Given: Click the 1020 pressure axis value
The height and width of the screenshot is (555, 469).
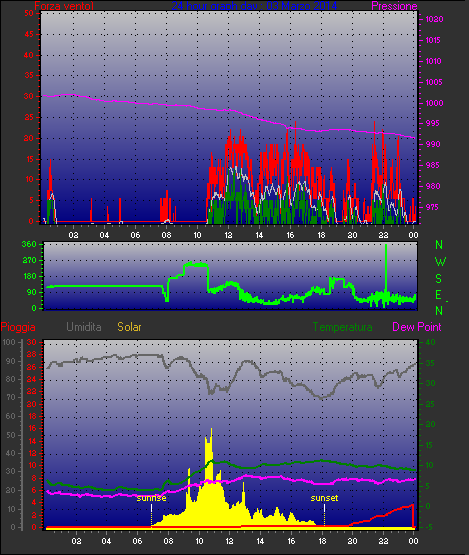Looking at the screenshot, I should click(434, 19).
